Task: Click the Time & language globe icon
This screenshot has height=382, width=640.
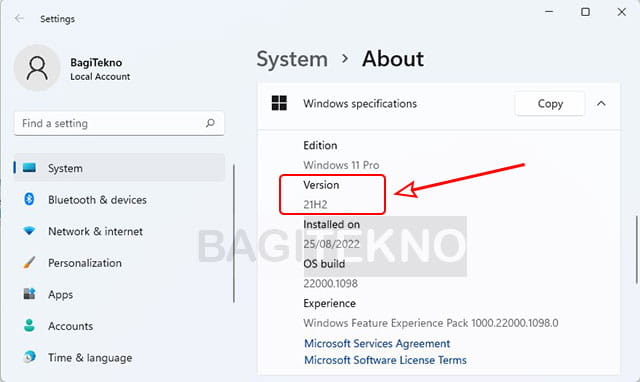Action: pyautogui.click(x=29, y=357)
